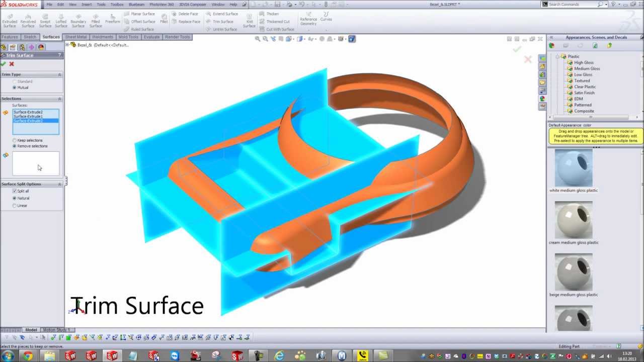Cancel with faded viewport red X
644x362 pixels.
pos(528,59)
